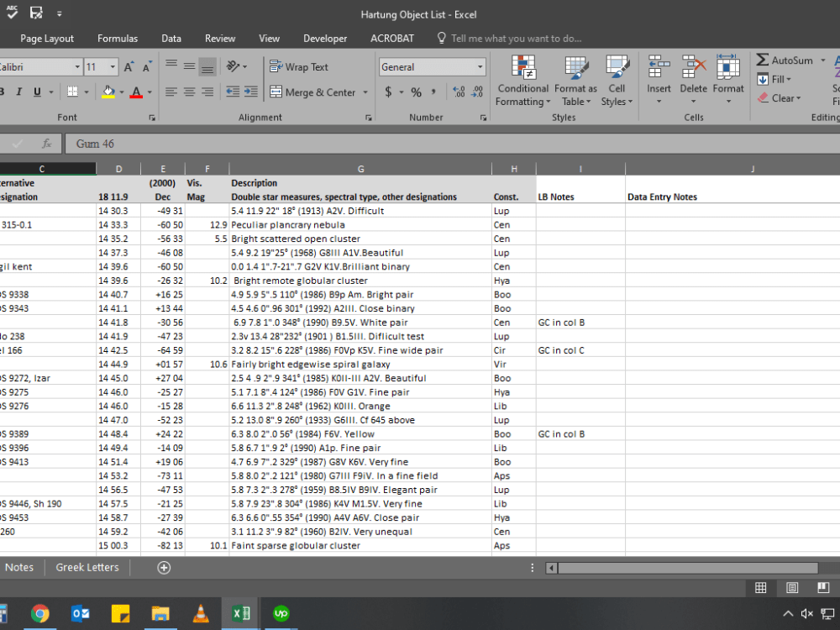
Task: Toggle Wrap Text
Action: pyautogui.click(x=299, y=67)
